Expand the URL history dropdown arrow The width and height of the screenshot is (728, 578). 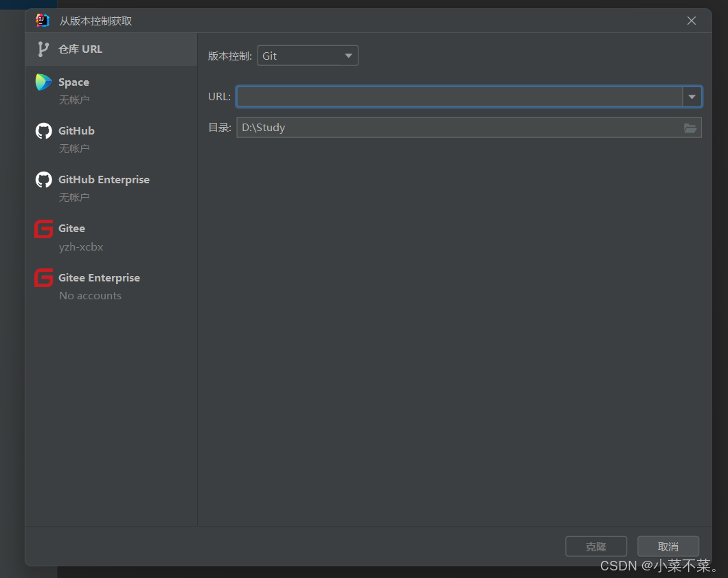(x=692, y=97)
